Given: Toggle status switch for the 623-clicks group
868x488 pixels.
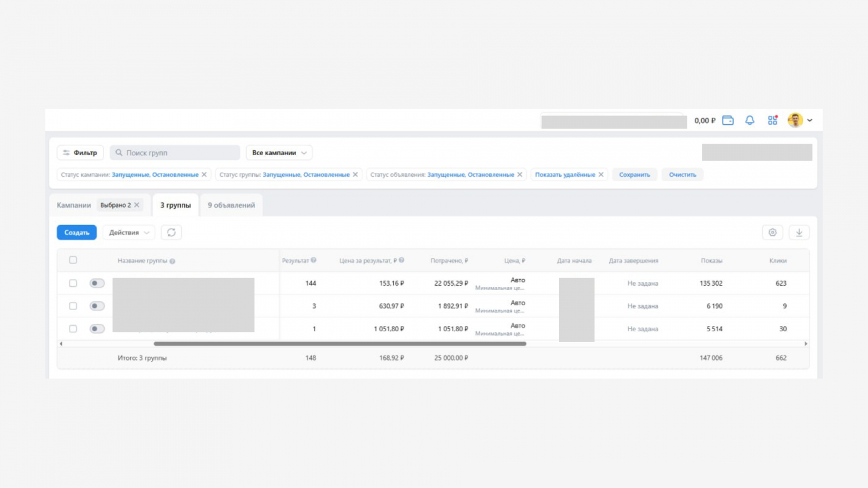Looking at the screenshot, I should pyautogui.click(x=97, y=283).
